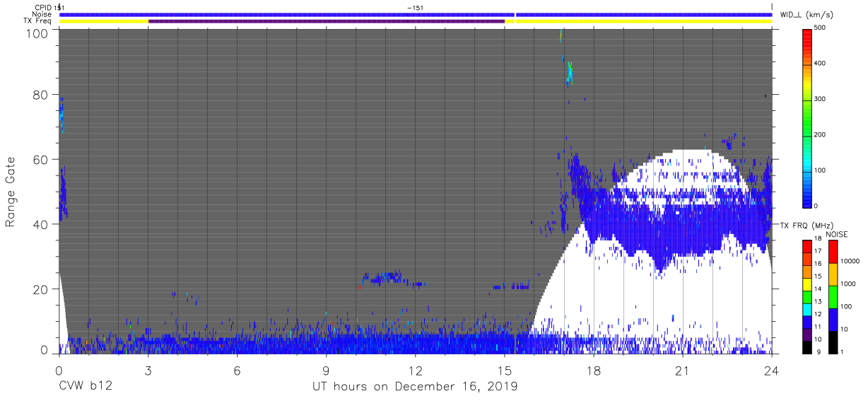Click the 'NOISE' legend title
The image size is (868, 401).
(837, 234)
